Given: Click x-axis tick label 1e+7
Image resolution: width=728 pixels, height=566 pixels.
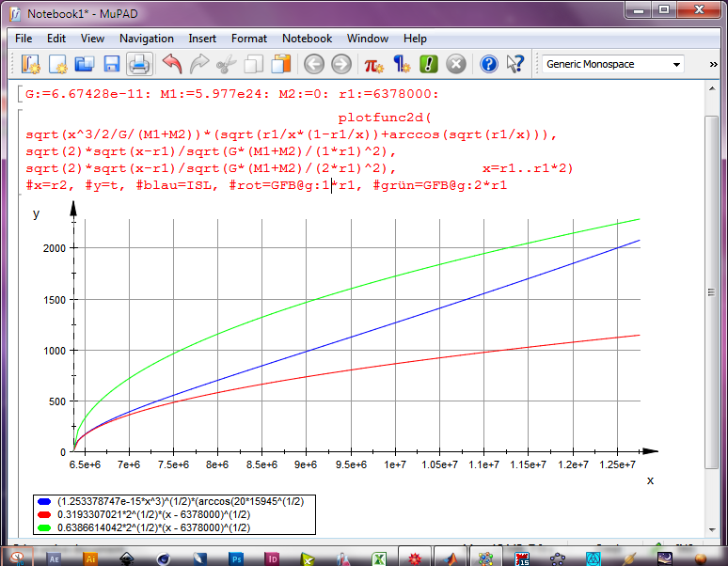Looking at the screenshot, I should [x=395, y=464].
